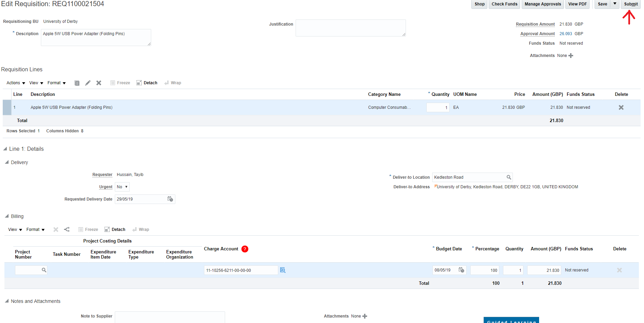This screenshot has width=644, height=323.
Task: Click the Approval Amount label link
Action: [x=537, y=34]
